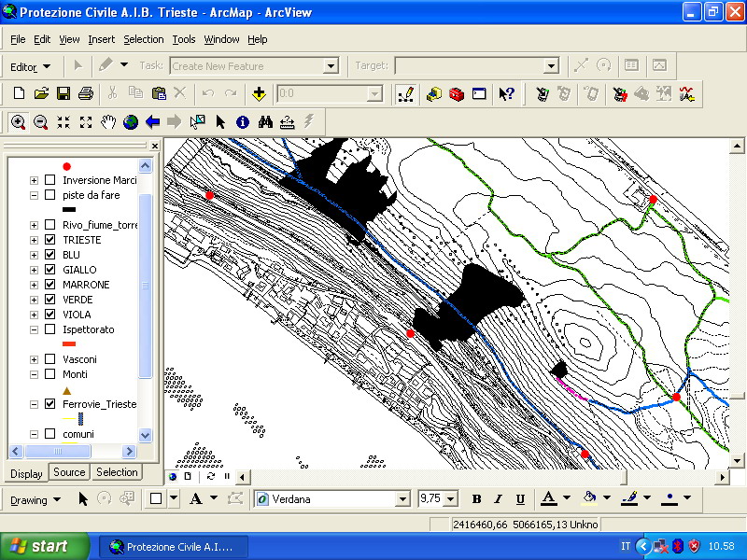Screen dimensions: 747x560
Task: Select the Pan hand tool
Action: (108, 122)
